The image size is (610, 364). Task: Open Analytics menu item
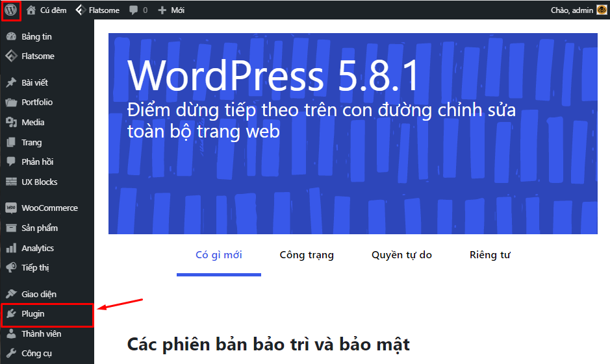click(x=38, y=249)
